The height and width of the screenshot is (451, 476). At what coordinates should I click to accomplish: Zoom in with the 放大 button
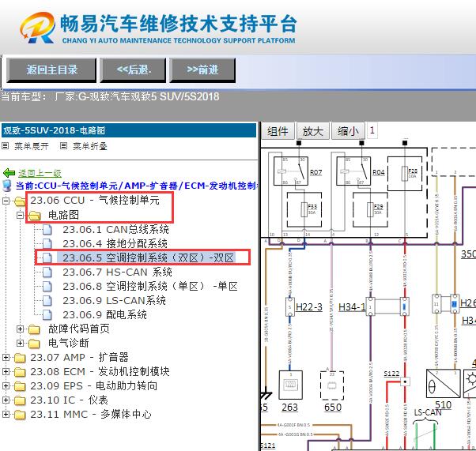tap(312, 131)
